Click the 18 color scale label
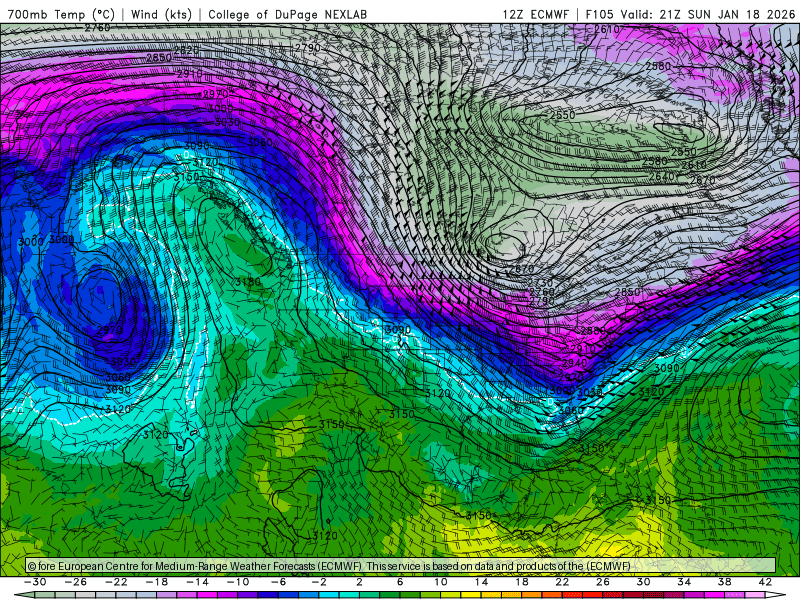The height and width of the screenshot is (600, 800). pyautogui.click(x=521, y=582)
